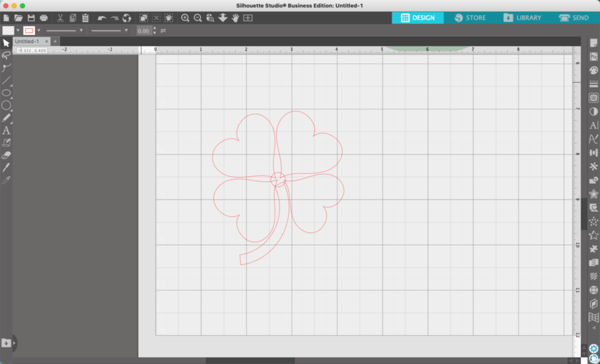
Task: Open the Fill palette panel
Action: 594,70
